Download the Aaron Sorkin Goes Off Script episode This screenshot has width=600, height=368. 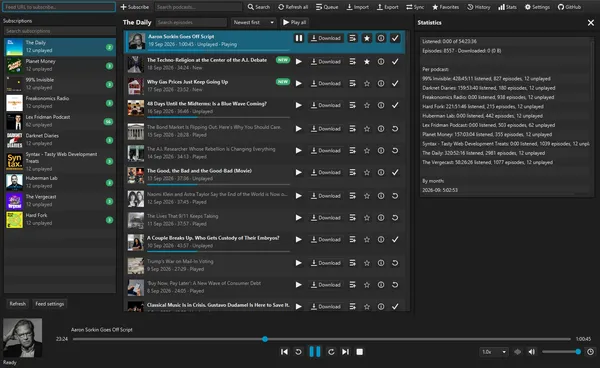[x=326, y=38]
